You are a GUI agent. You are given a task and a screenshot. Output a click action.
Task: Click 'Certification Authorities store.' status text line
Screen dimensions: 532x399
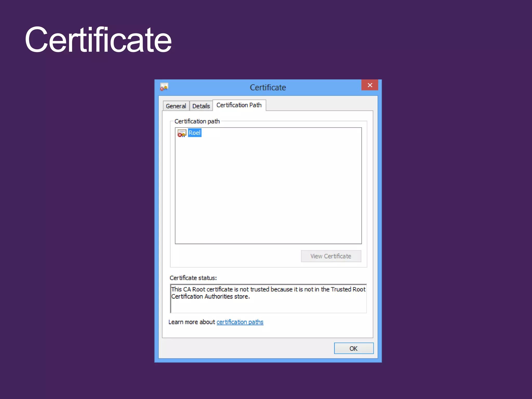[210, 297]
